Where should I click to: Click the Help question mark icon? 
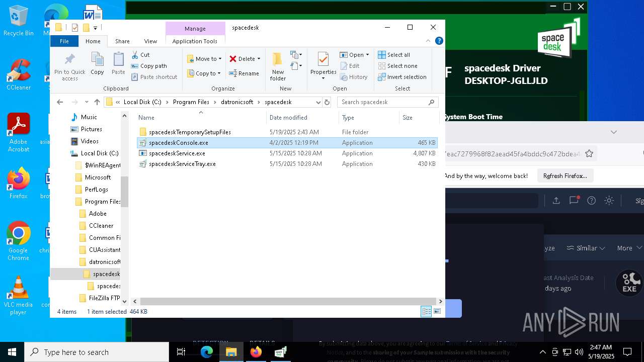(439, 41)
